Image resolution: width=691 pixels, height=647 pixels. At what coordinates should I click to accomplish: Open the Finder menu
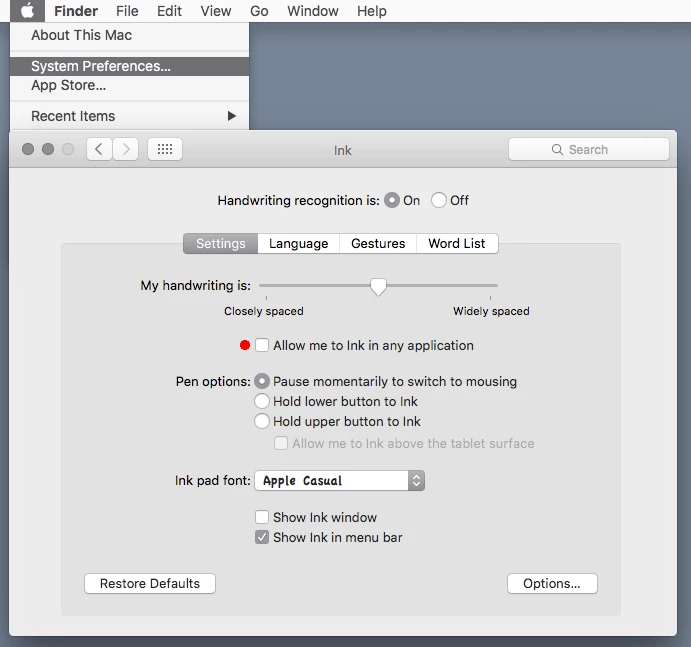point(76,11)
